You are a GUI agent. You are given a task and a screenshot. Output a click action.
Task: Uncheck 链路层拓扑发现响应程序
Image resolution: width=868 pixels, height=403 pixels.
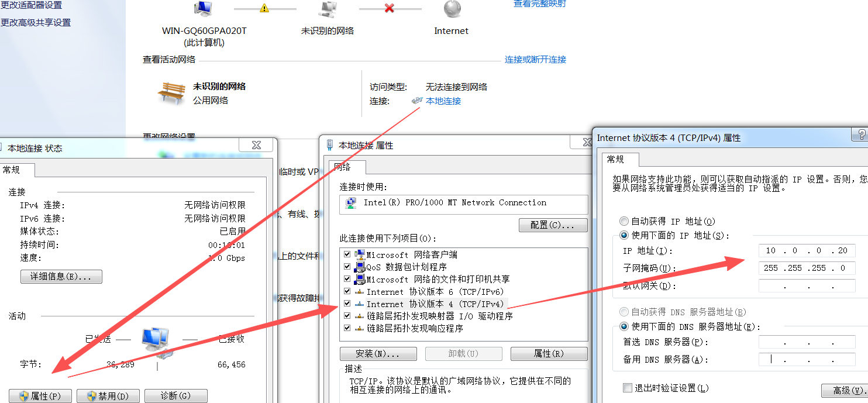click(x=347, y=328)
